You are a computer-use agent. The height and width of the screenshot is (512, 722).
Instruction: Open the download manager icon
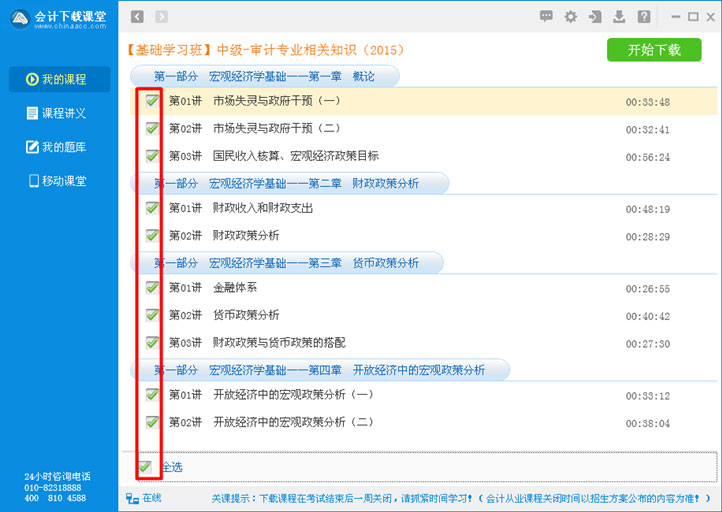point(619,17)
